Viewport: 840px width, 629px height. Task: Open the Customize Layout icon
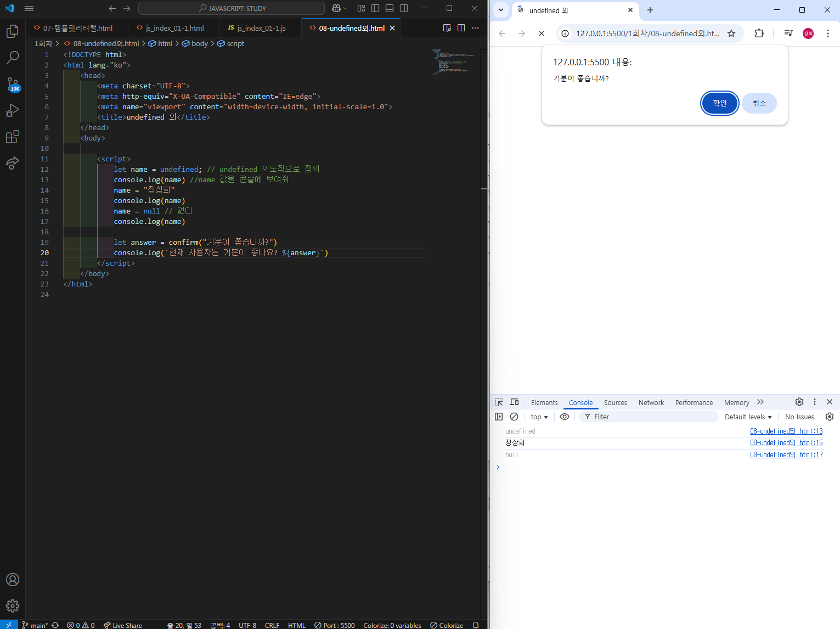361,8
